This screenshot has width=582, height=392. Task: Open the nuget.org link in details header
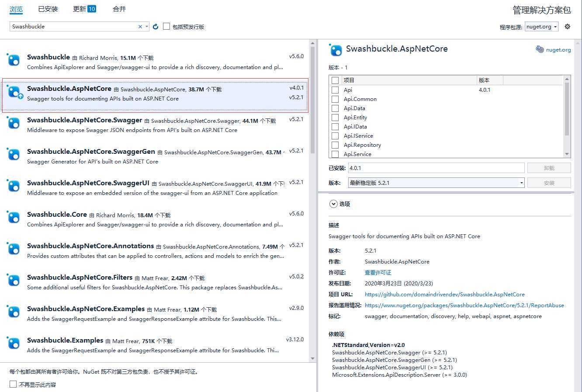[558, 50]
